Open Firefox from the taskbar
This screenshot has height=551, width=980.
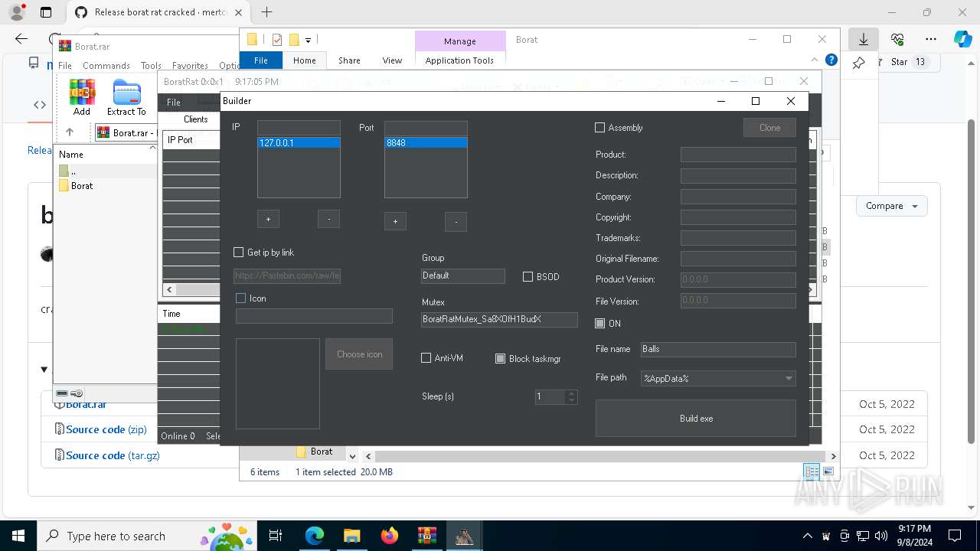tap(390, 536)
